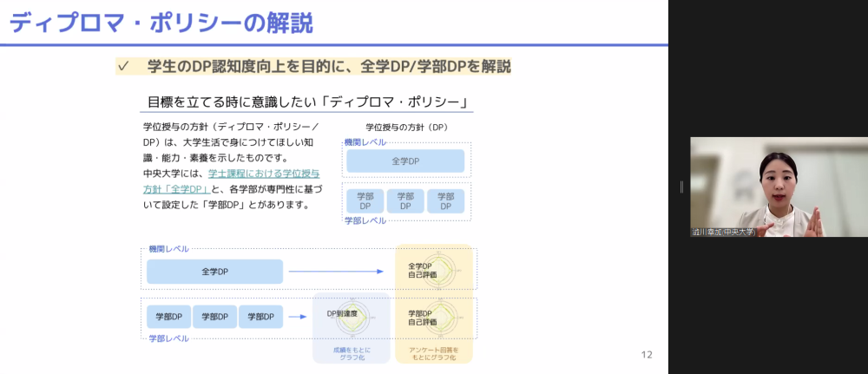Select the speaker's video thumbnail

pyautogui.click(x=779, y=187)
